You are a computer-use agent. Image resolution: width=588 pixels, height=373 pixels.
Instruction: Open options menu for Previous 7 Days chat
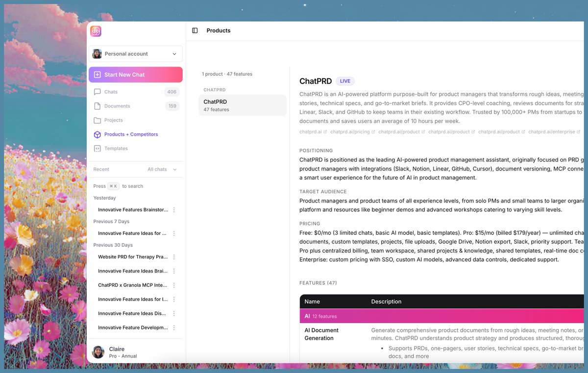(174, 233)
